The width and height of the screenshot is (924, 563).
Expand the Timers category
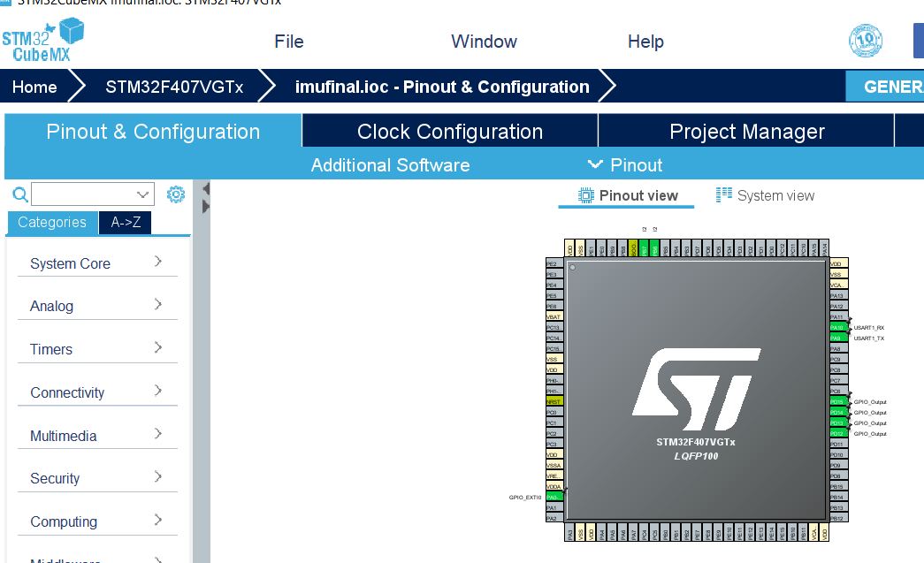pyautogui.click(x=97, y=349)
